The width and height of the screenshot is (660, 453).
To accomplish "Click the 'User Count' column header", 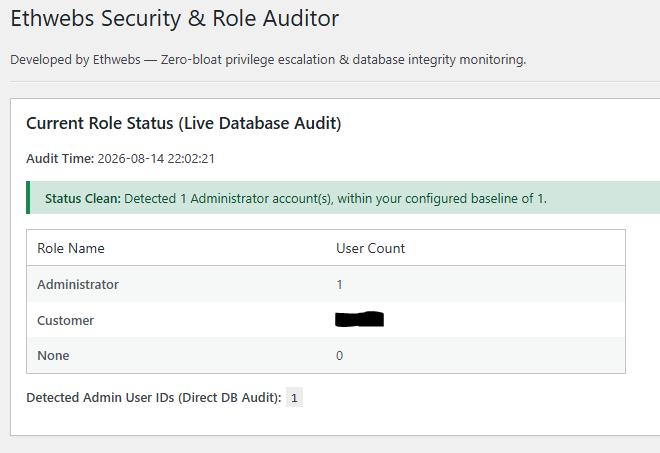I will (370, 248).
